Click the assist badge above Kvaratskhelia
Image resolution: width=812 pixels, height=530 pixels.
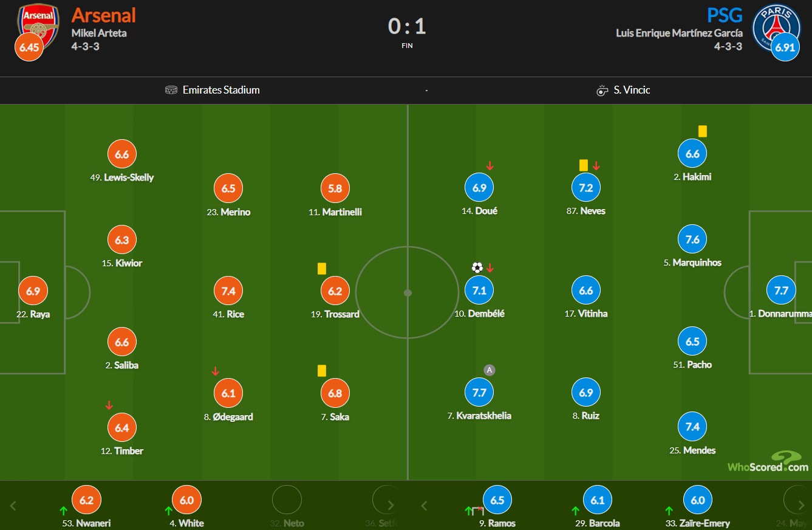click(490, 370)
